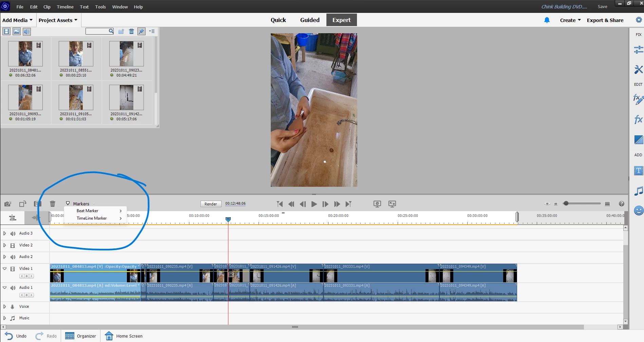Click the Render button

[x=211, y=204]
